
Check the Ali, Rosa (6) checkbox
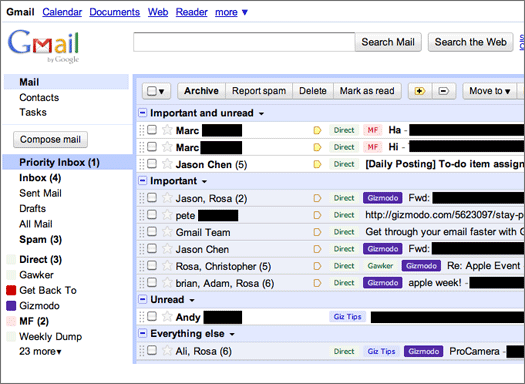click(x=152, y=350)
